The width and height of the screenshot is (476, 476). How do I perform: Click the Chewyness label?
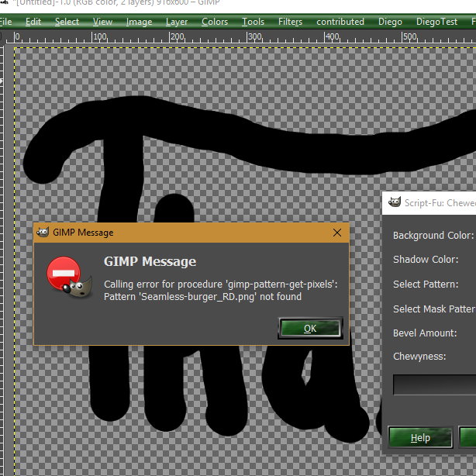[419, 356]
